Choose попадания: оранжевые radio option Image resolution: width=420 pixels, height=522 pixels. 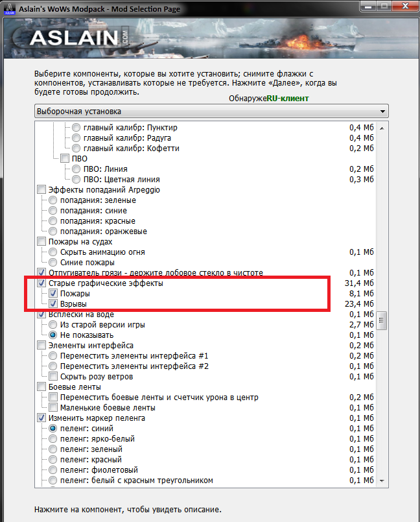(x=53, y=231)
